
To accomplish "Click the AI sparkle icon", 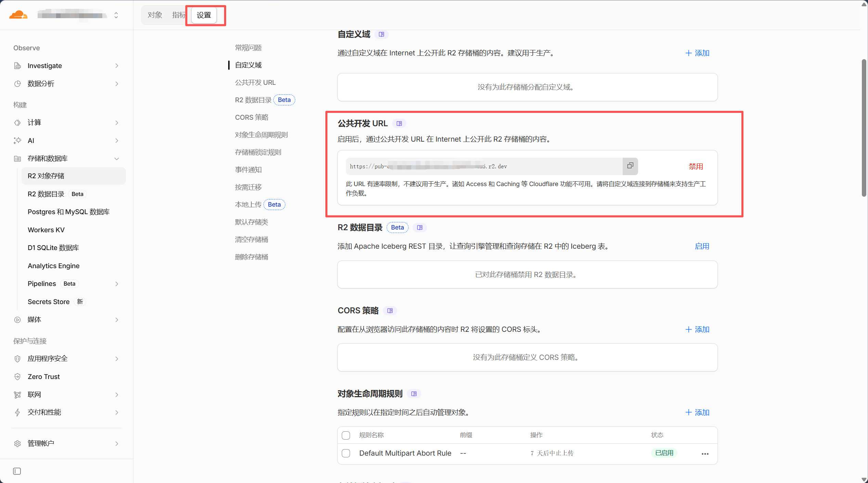I will (x=17, y=141).
